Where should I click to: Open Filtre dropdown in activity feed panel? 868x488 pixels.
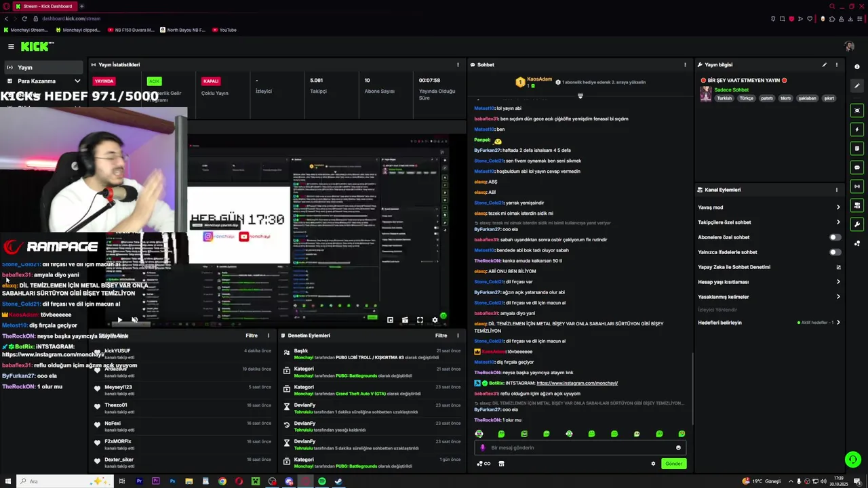tap(252, 335)
